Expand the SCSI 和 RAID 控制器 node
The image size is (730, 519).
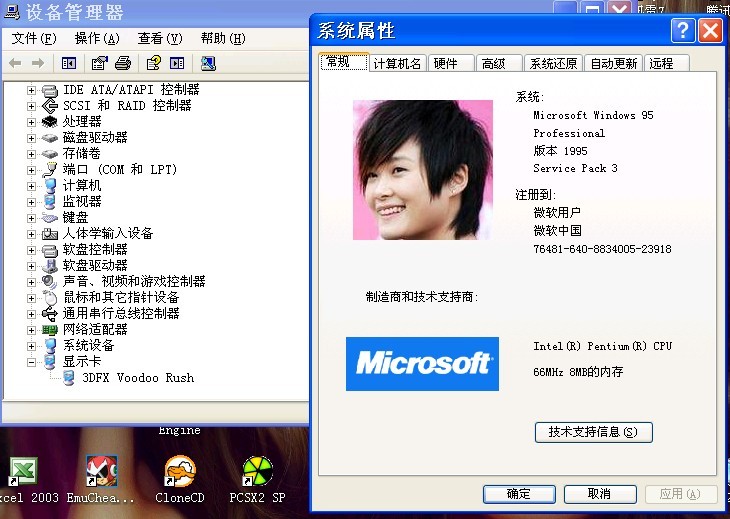click(31, 106)
